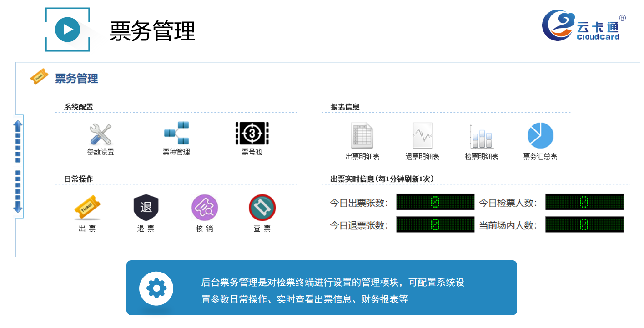Click the 今日退票张数 counter display
644x328 pixels.
[x=435, y=224]
